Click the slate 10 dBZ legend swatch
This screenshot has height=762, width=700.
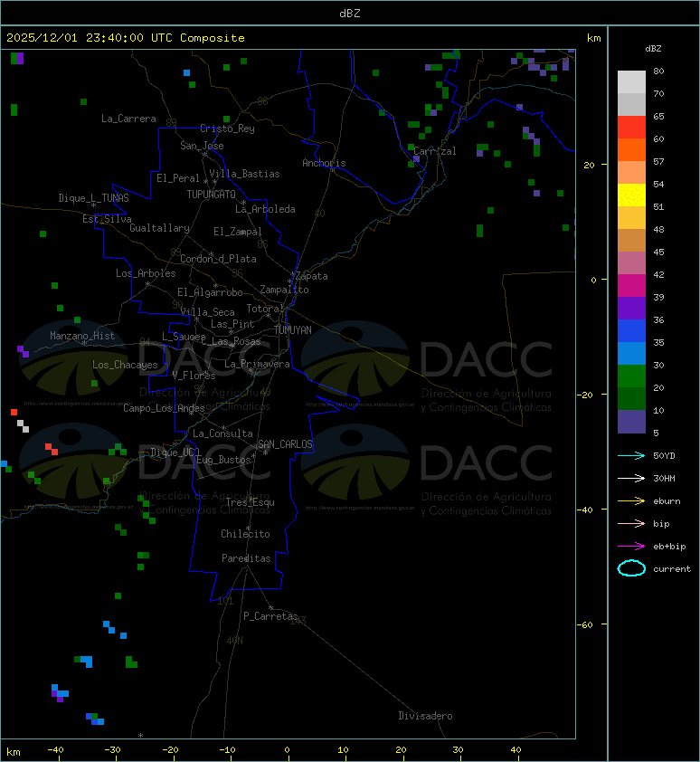pyautogui.click(x=631, y=422)
